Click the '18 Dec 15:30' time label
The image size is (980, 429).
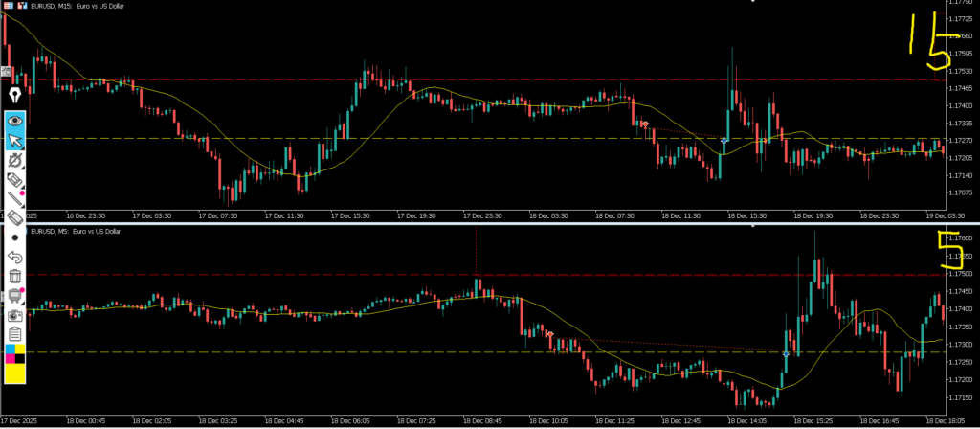[747, 215]
